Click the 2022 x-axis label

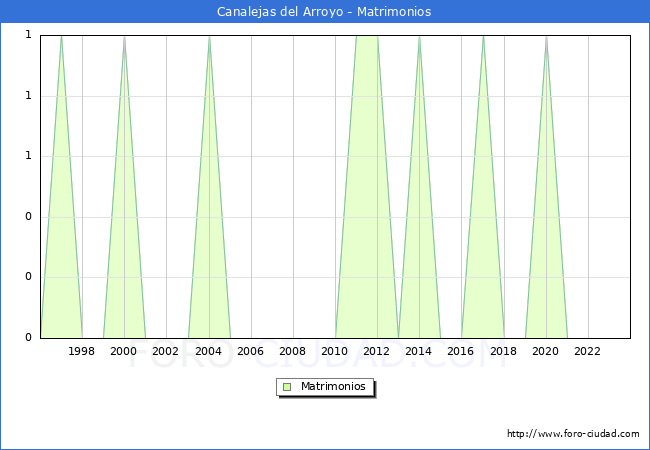587,351
